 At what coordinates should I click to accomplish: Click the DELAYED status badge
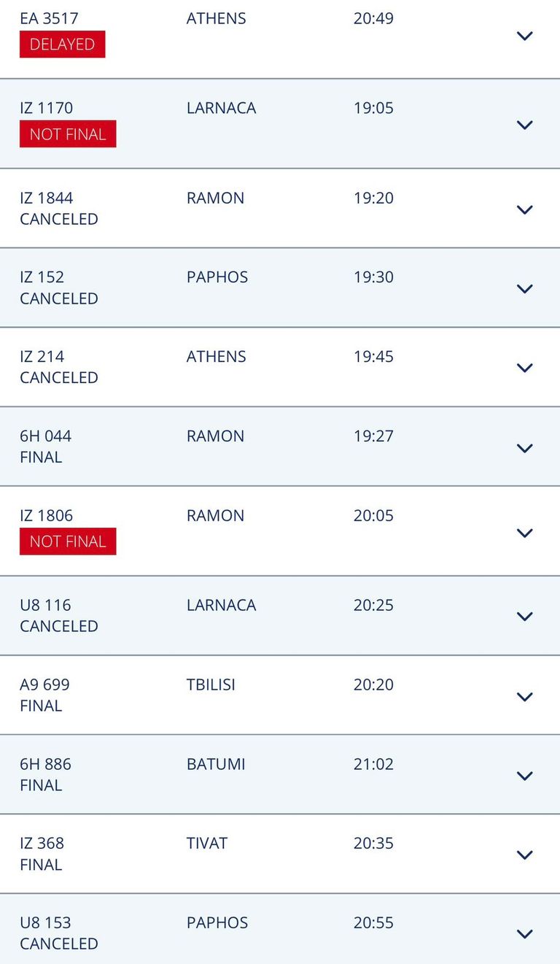tap(62, 45)
